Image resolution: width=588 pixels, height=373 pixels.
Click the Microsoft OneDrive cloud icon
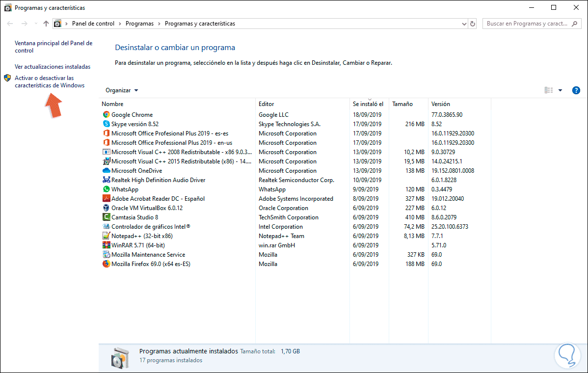pos(106,171)
